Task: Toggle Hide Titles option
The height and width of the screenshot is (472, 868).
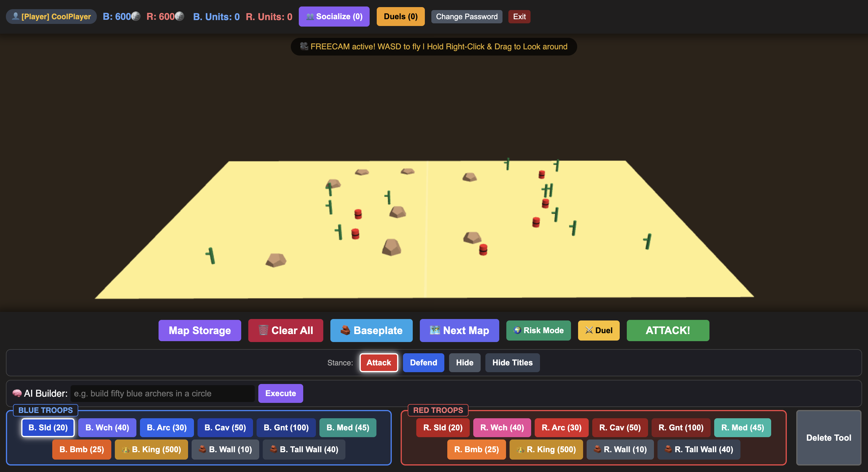Action: [x=513, y=363]
